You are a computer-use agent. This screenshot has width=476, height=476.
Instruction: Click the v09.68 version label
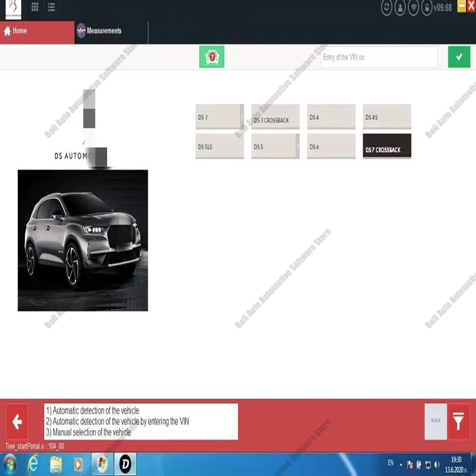(443, 8)
